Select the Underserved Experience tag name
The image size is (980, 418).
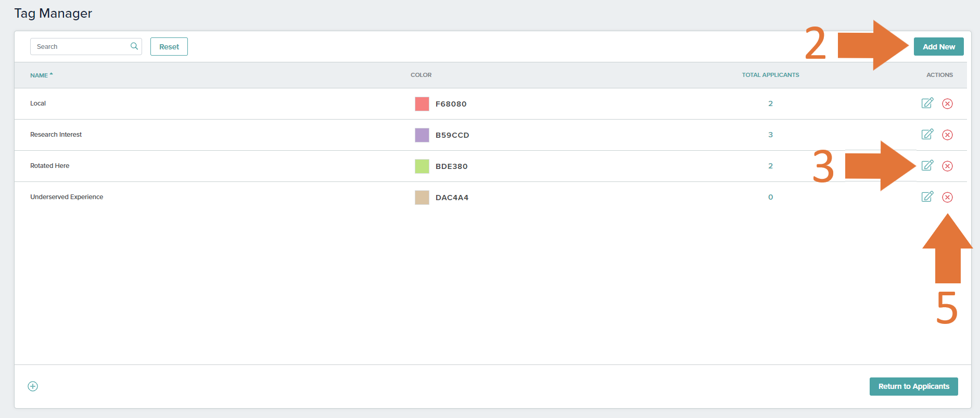click(67, 197)
